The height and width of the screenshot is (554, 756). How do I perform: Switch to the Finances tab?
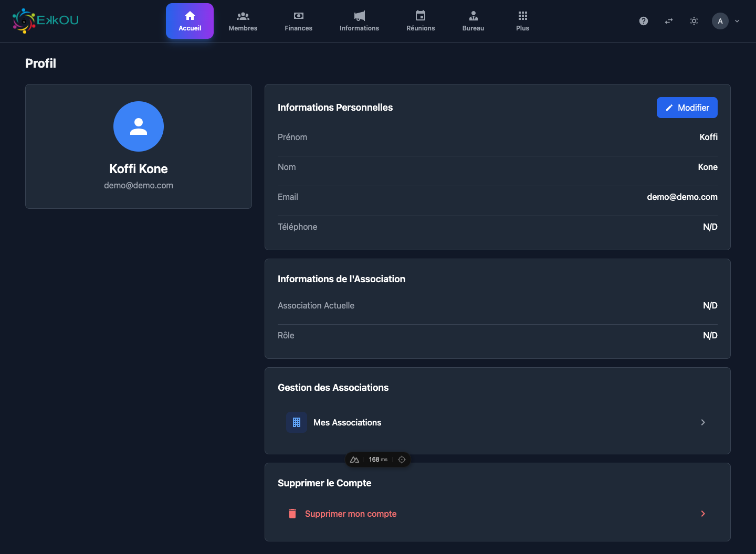(299, 21)
